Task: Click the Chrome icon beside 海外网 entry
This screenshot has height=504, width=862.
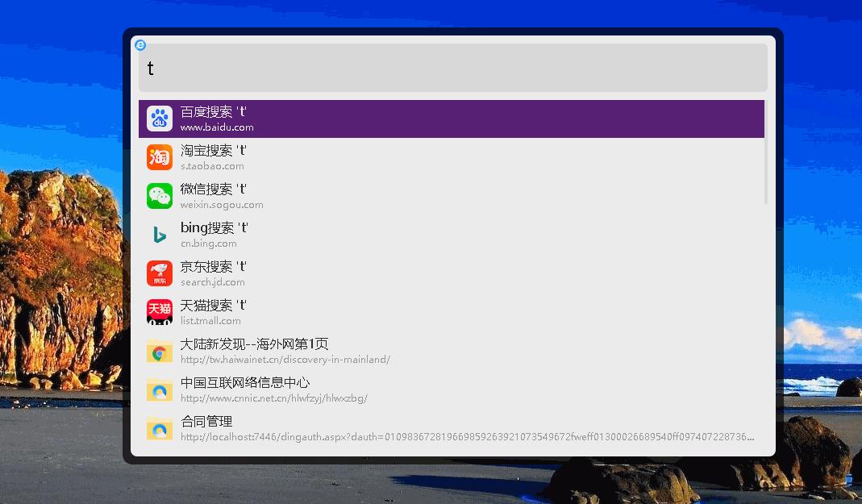Action: (x=159, y=351)
